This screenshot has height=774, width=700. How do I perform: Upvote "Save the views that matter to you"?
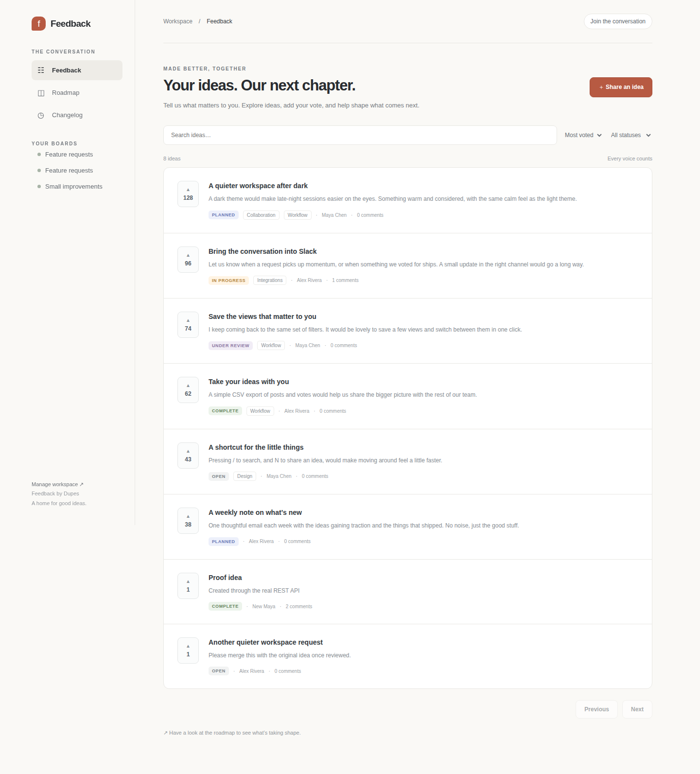coord(188,325)
